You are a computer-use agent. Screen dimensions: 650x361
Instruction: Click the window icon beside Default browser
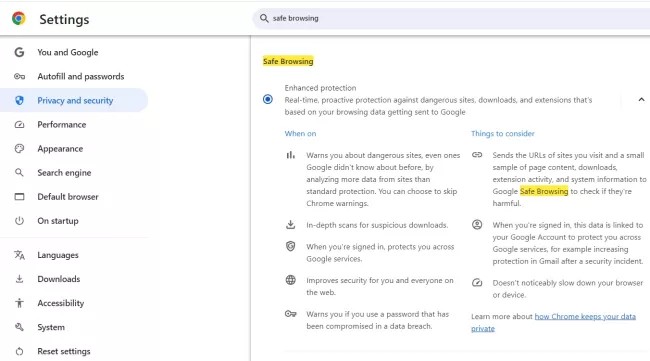(x=19, y=196)
